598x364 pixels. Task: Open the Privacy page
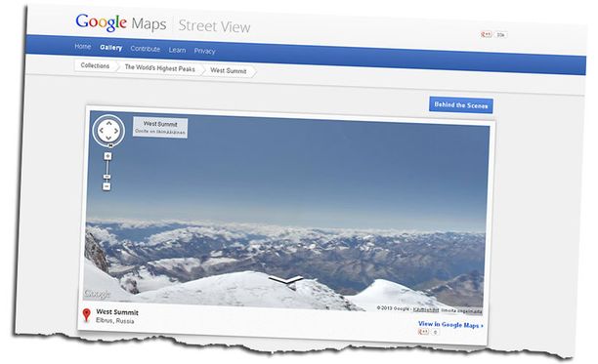[205, 51]
